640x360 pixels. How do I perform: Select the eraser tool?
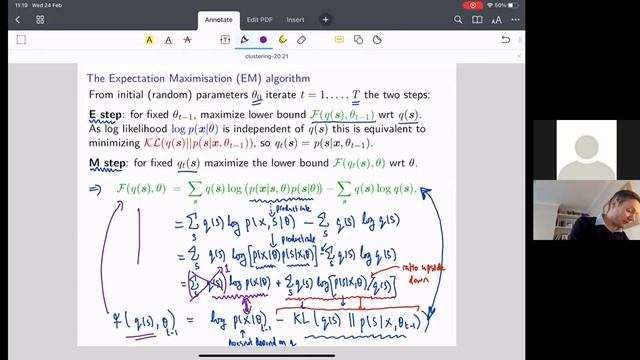click(301, 40)
